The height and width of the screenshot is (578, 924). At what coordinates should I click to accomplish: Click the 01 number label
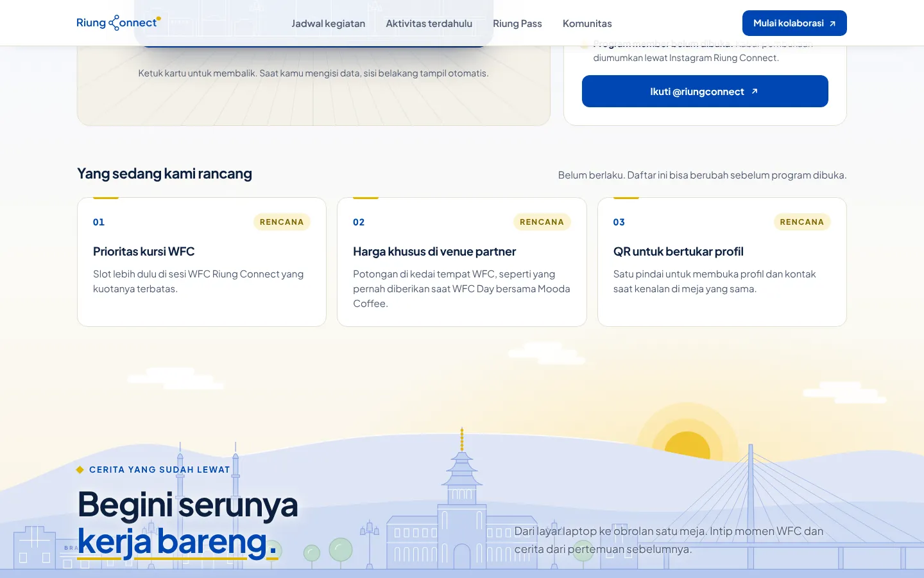click(x=99, y=222)
